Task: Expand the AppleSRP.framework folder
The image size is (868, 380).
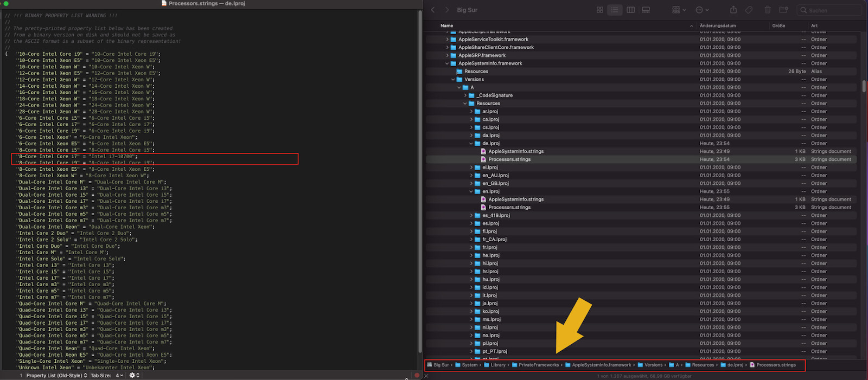Action: (x=447, y=55)
